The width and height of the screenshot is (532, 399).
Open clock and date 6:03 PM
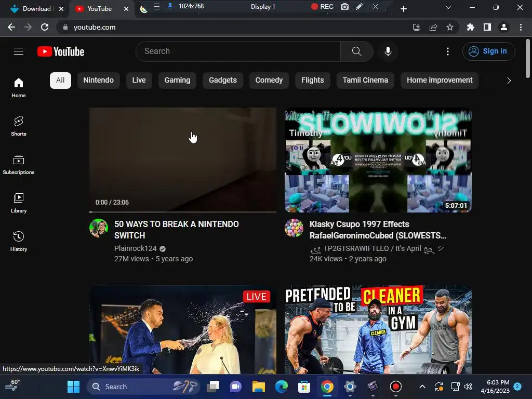(495, 387)
